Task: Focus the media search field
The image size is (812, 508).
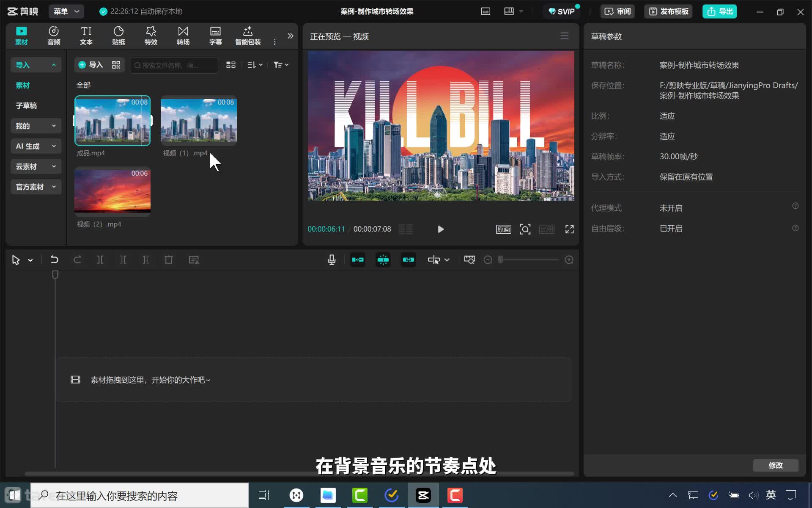Action: tap(174, 65)
